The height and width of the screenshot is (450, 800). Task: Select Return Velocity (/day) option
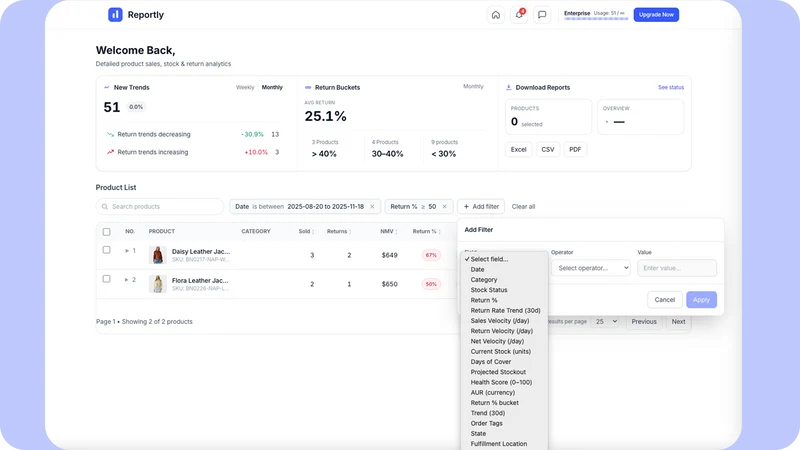click(x=504, y=331)
